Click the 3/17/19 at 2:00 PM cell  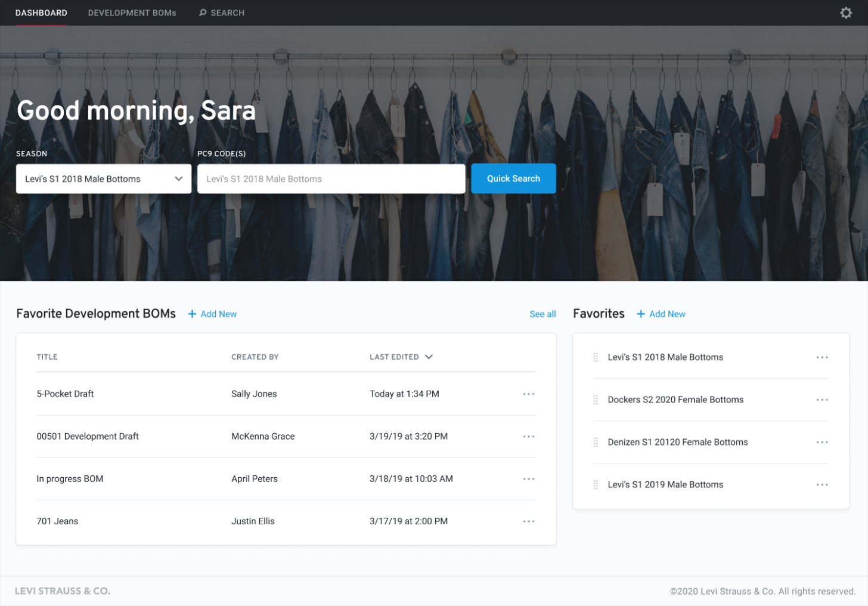click(408, 521)
